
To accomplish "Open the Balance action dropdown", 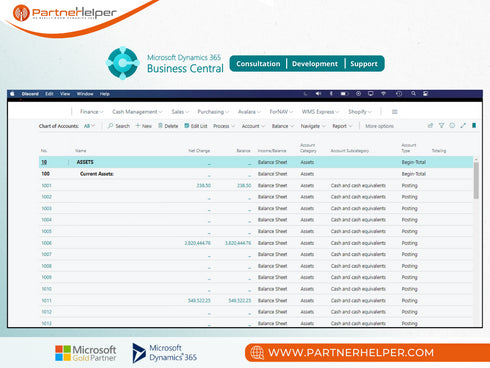I will click(x=283, y=126).
